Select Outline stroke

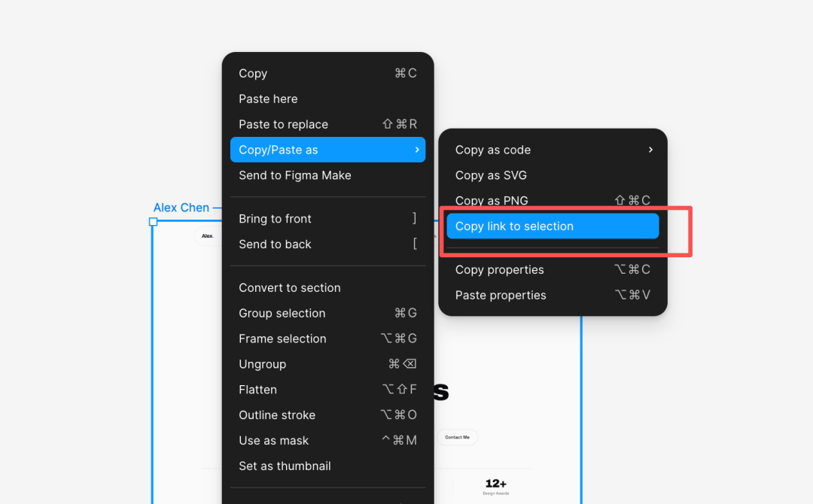coord(327,415)
